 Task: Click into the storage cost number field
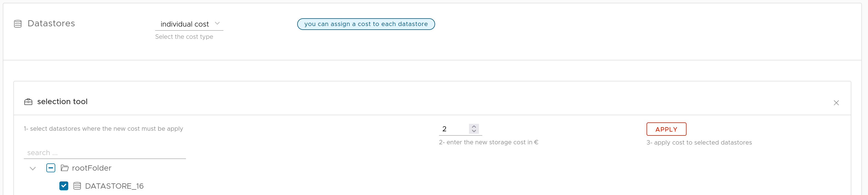point(454,129)
